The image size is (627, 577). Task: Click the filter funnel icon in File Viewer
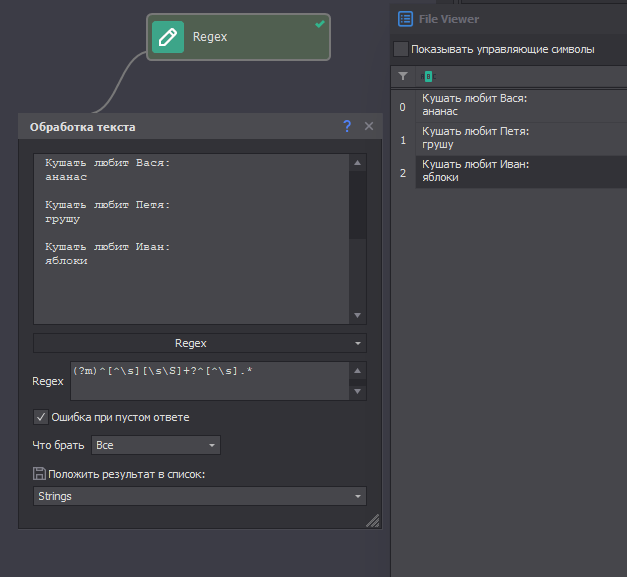coord(403,76)
